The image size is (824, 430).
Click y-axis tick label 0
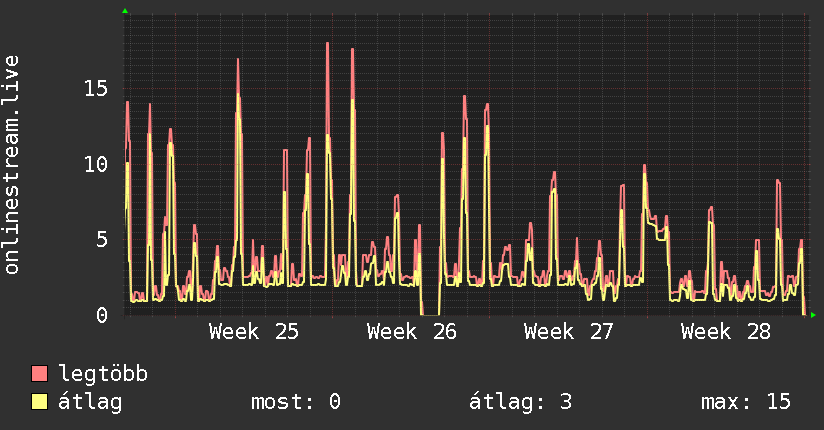tap(102, 315)
